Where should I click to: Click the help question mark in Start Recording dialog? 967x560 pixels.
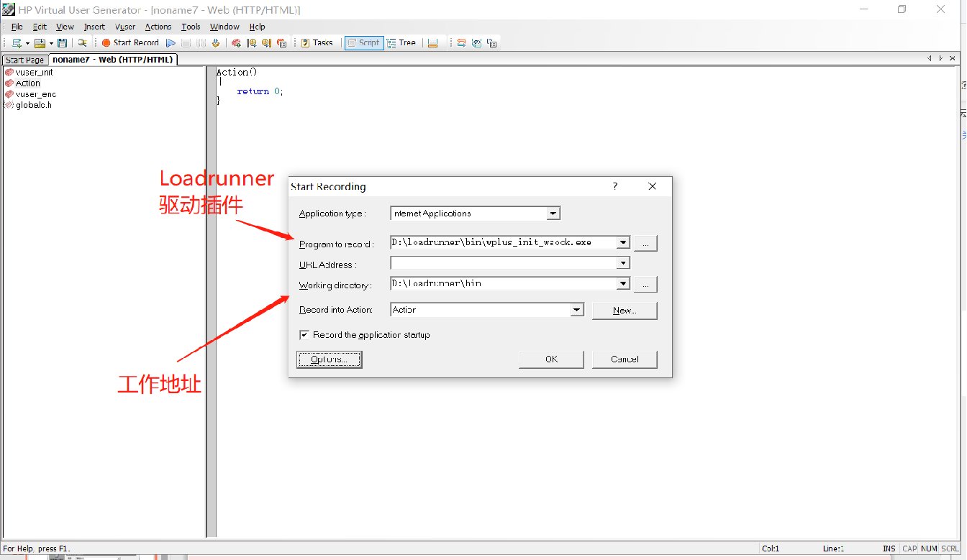coord(615,186)
